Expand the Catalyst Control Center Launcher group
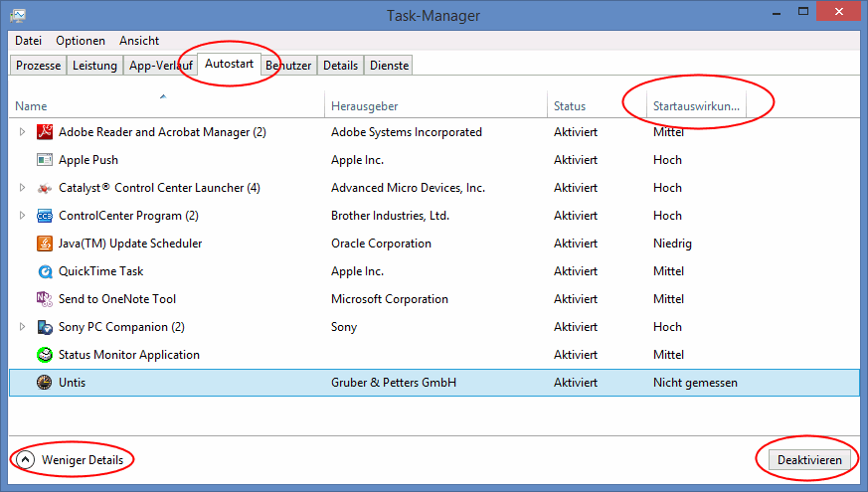 22,188
